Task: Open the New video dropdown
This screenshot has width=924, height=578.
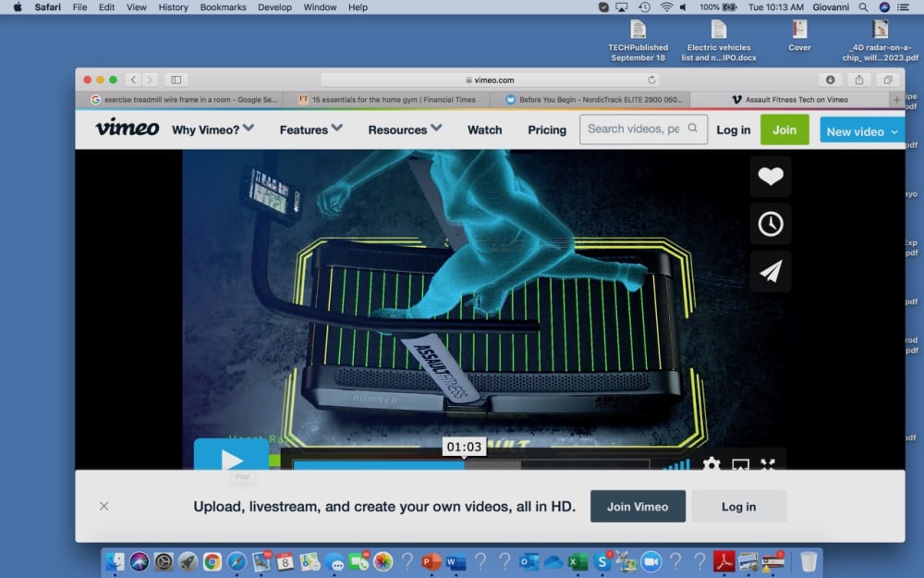Action: (861, 131)
